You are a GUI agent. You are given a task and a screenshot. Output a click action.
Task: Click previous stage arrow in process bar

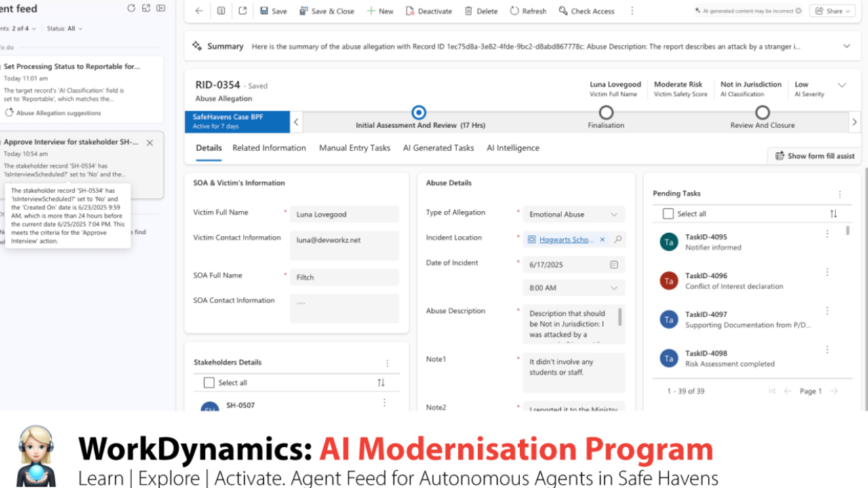296,122
